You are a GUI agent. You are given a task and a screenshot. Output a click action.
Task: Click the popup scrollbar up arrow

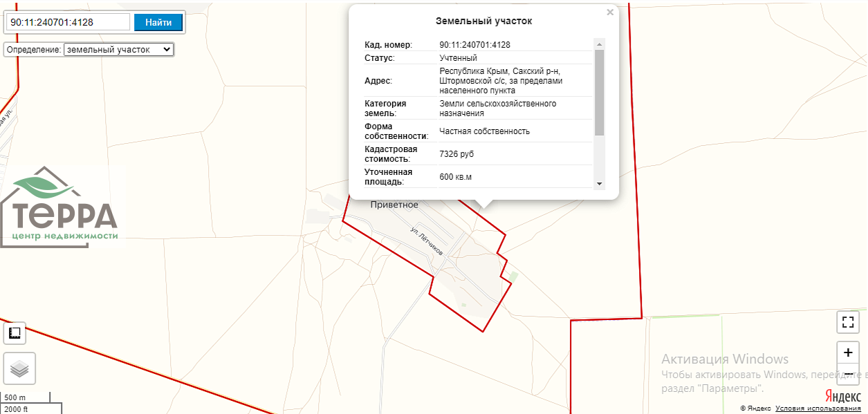[x=600, y=44]
